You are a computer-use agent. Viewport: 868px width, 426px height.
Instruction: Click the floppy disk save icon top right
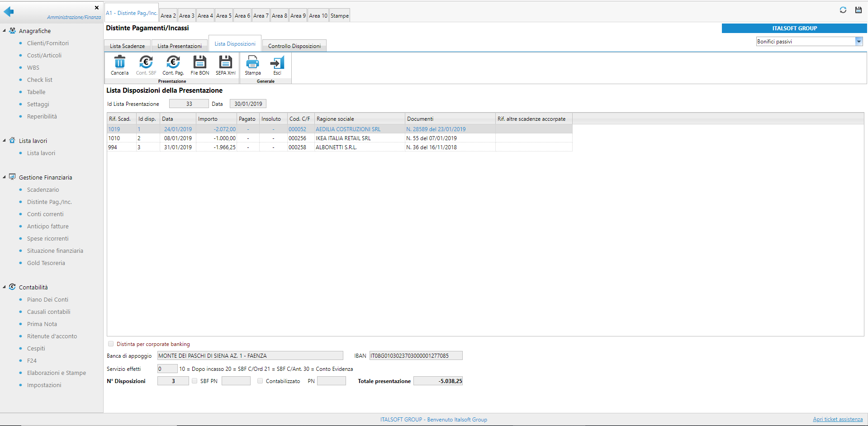coord(858,10)
